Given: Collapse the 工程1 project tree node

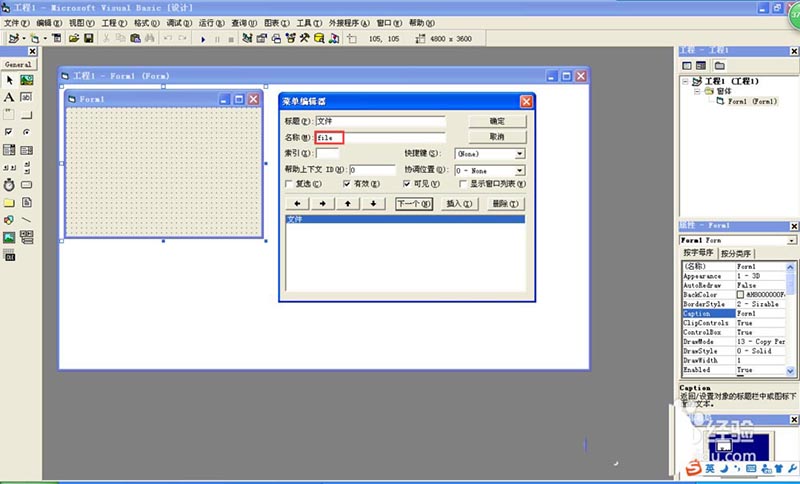Looking at the screenshot, I should 686,81.
